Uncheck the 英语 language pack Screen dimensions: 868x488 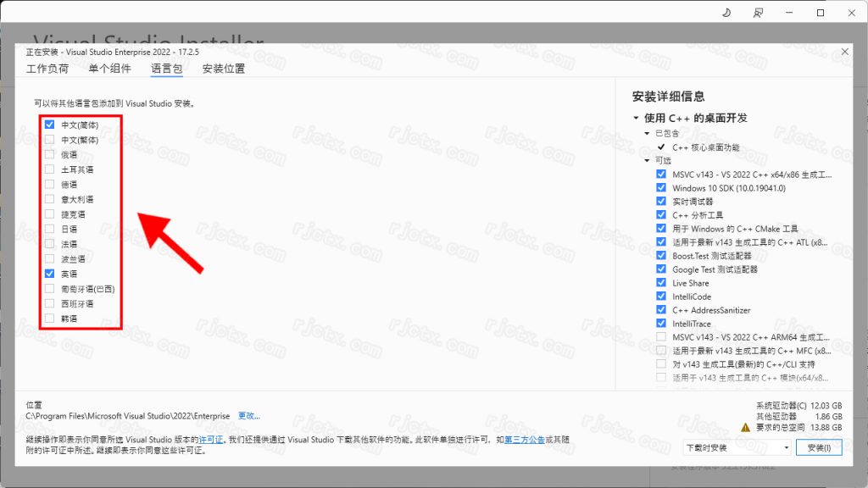coord(50,274)
